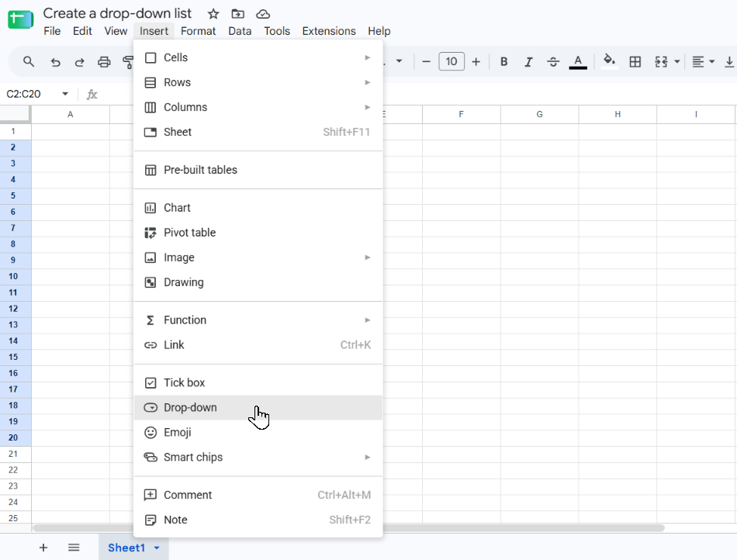This screenshot has width=737, height=560.
Task: Increase font size with plus button
Action: tap(476, 61)
